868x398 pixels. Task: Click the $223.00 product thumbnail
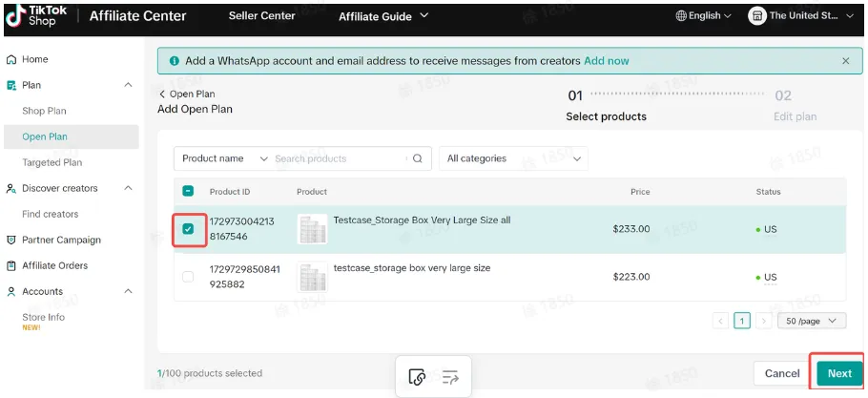click(x=312, y=278)
